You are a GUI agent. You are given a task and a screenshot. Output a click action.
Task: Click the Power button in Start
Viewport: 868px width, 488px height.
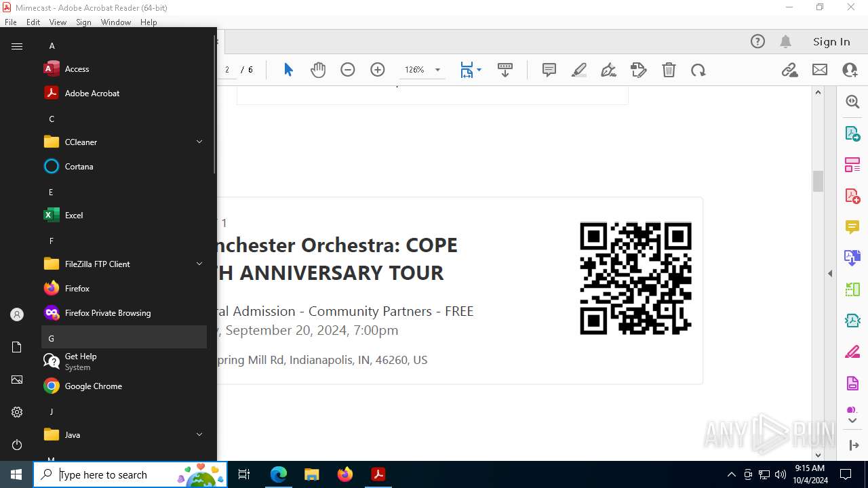tap(17, 445)
